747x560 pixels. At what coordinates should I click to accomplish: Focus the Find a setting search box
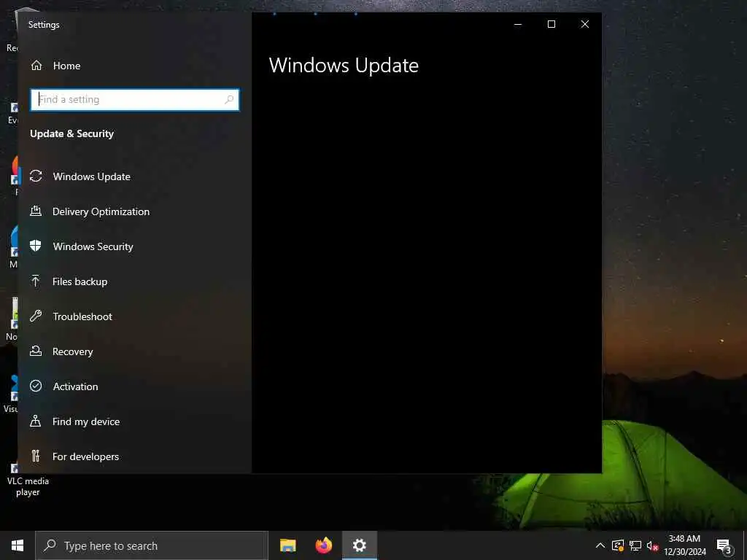click(135, 99)
